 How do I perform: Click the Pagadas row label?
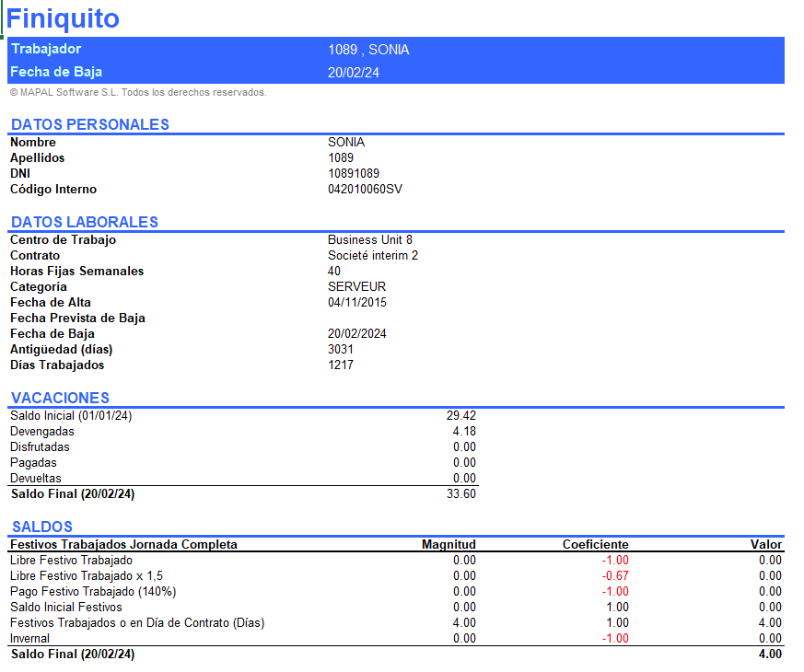click(x=33, y=463)
